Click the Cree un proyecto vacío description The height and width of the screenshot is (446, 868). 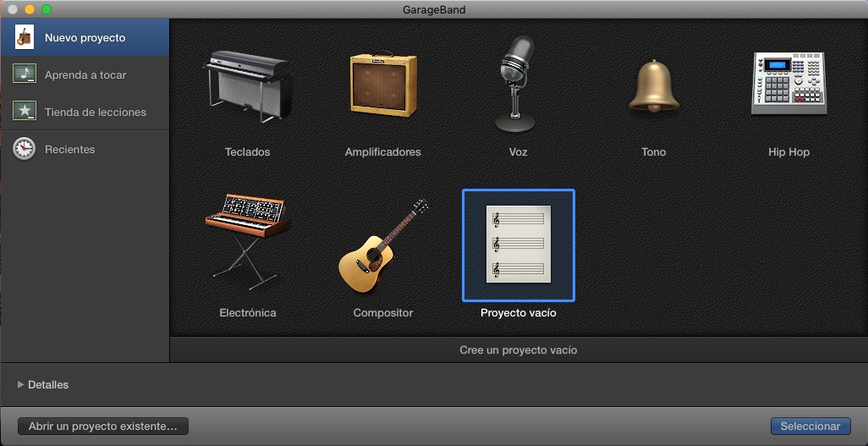518,350
